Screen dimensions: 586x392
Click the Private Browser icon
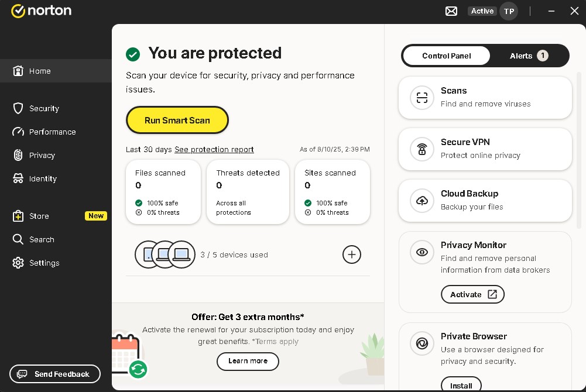pyautogui.click(x=421, y=343)
